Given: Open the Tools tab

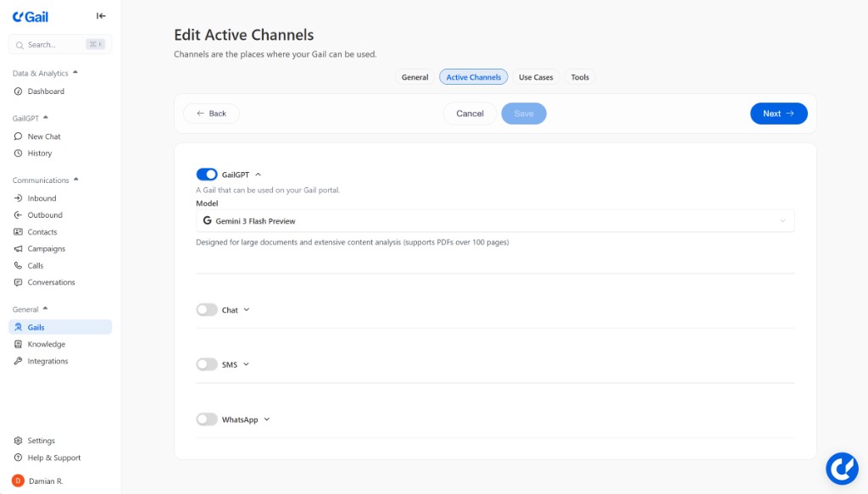Looking at the screenshot, I should (580, 77).
